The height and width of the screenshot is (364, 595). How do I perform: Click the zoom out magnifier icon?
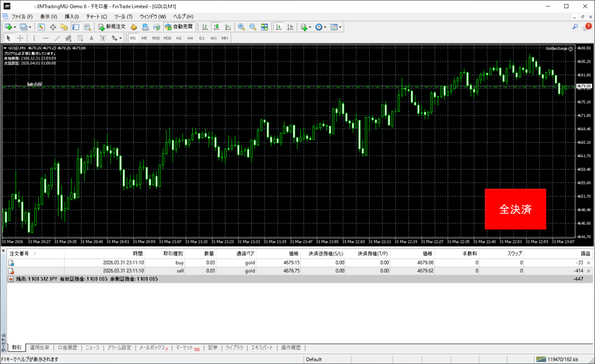pyautogui.click(x=253, y=27)
